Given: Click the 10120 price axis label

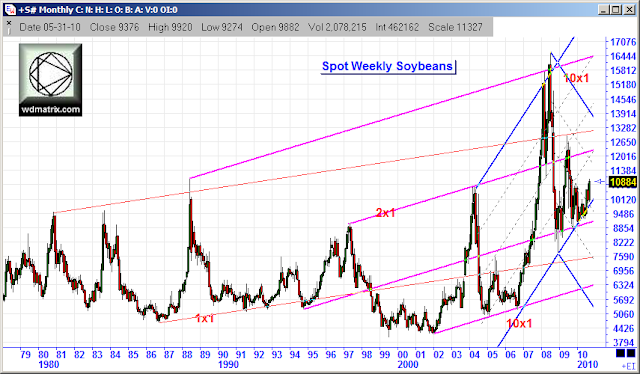Looking at the screenshot, I should pyautogui.click(x=622, y=200).
